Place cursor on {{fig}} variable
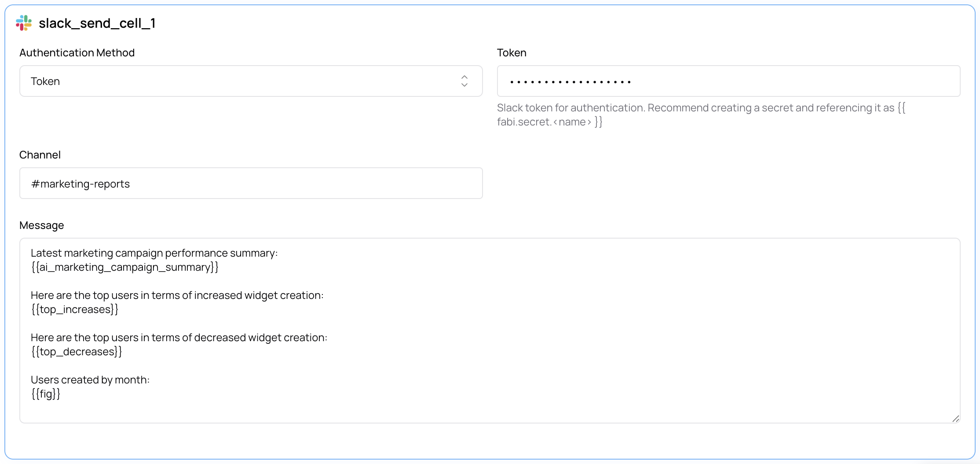Viewport: 980px width, 464px height. [x=45, y=394]
